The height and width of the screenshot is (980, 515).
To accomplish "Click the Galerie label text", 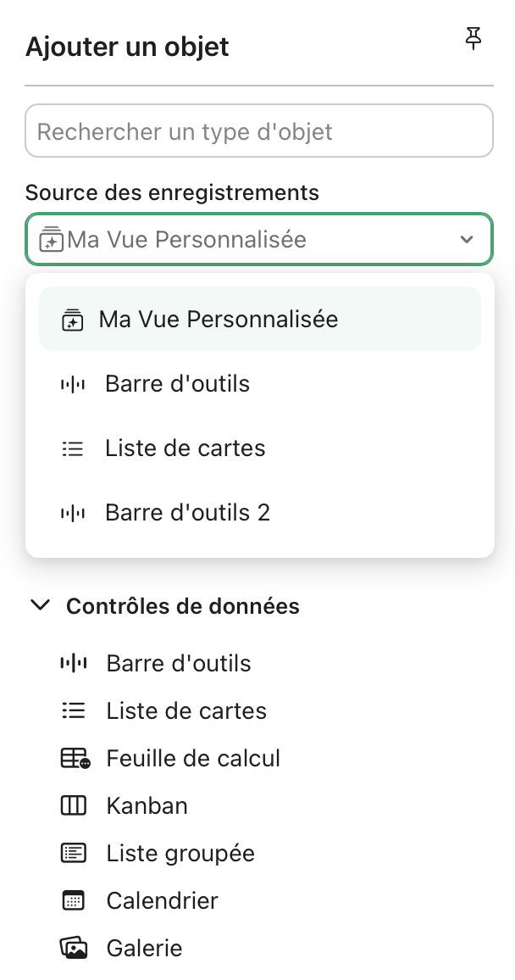I will click(144, 948).
